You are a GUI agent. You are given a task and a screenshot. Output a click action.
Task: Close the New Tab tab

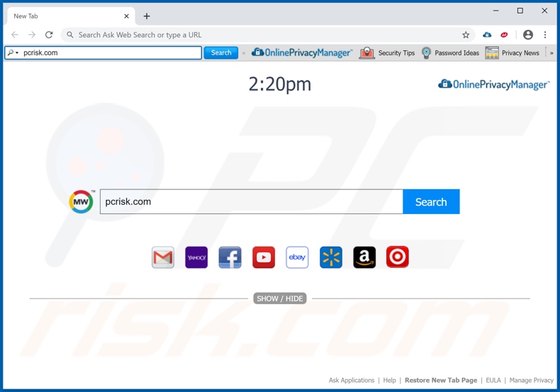coord(126,16)
